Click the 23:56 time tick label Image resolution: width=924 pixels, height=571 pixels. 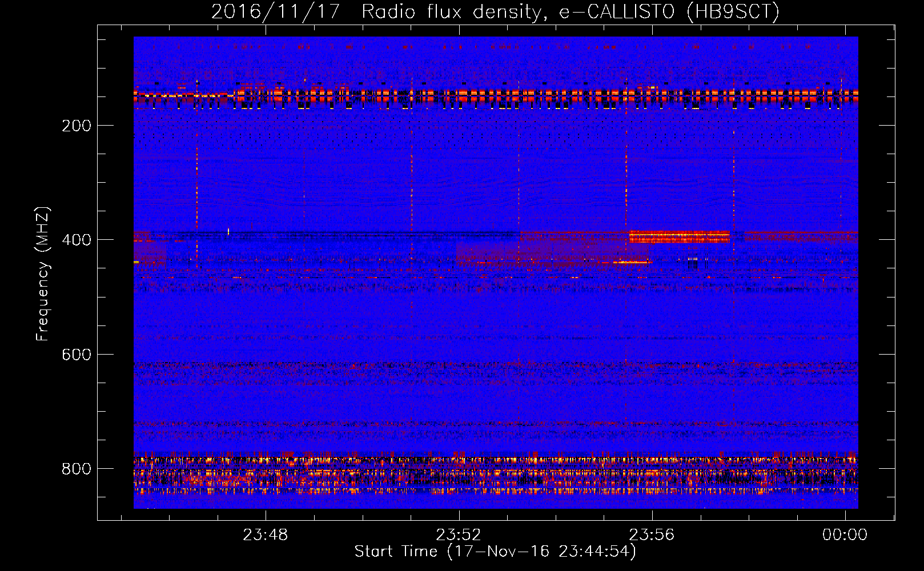click(x=652, y=535)
